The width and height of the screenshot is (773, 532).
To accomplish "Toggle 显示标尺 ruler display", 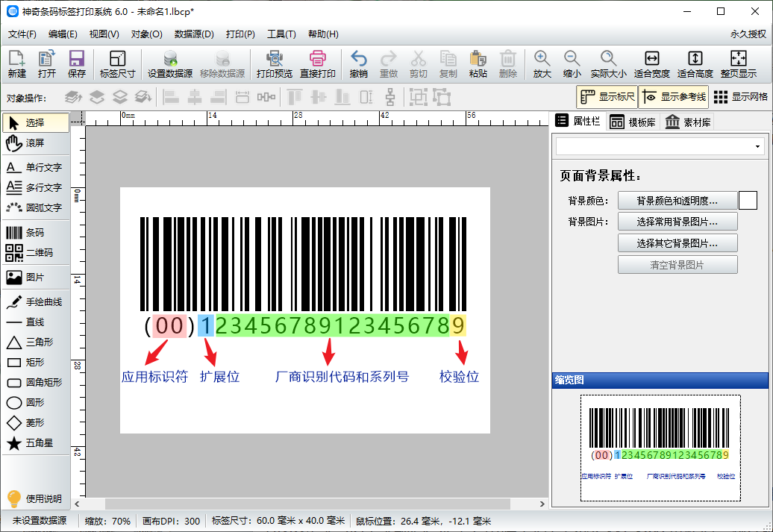I will (607, 97).
